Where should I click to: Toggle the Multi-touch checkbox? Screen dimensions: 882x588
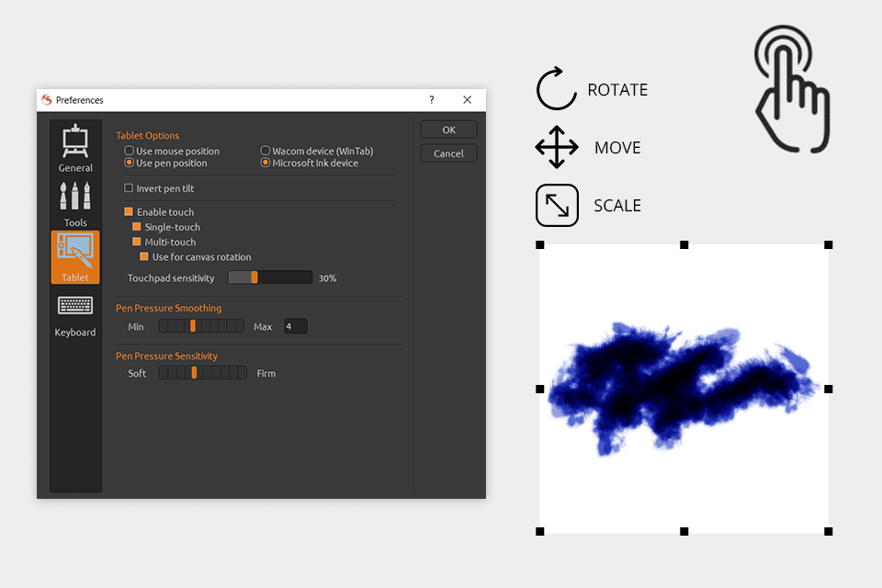tap(136, 242)
